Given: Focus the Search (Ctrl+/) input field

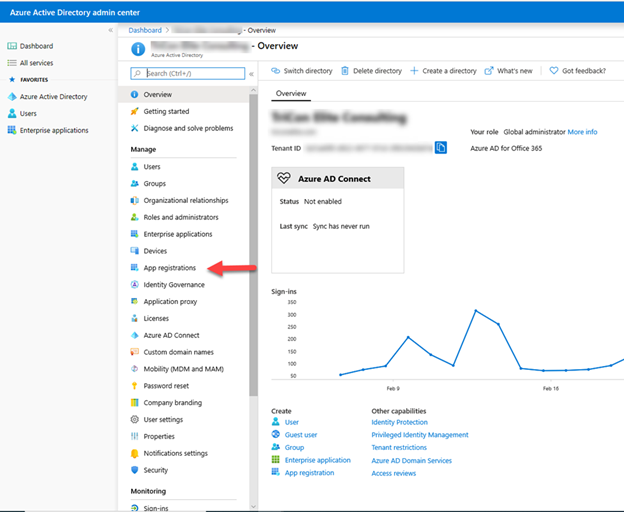Looking at the screenshot, I should (x=187, y=74).
